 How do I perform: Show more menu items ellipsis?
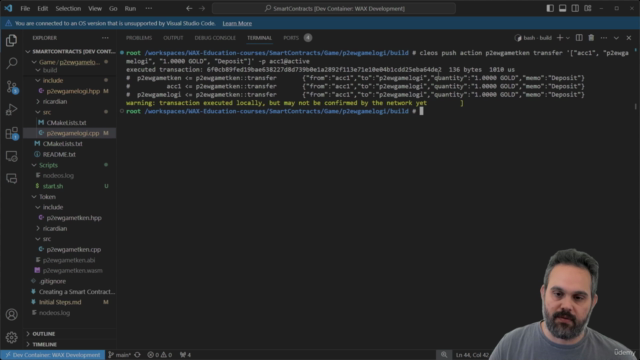point(149,8)
